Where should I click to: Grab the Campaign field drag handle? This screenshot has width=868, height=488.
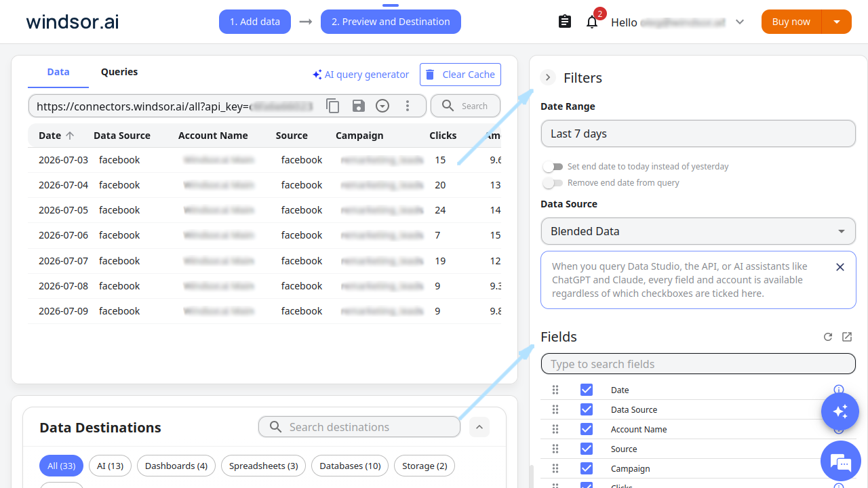point(555,468)
